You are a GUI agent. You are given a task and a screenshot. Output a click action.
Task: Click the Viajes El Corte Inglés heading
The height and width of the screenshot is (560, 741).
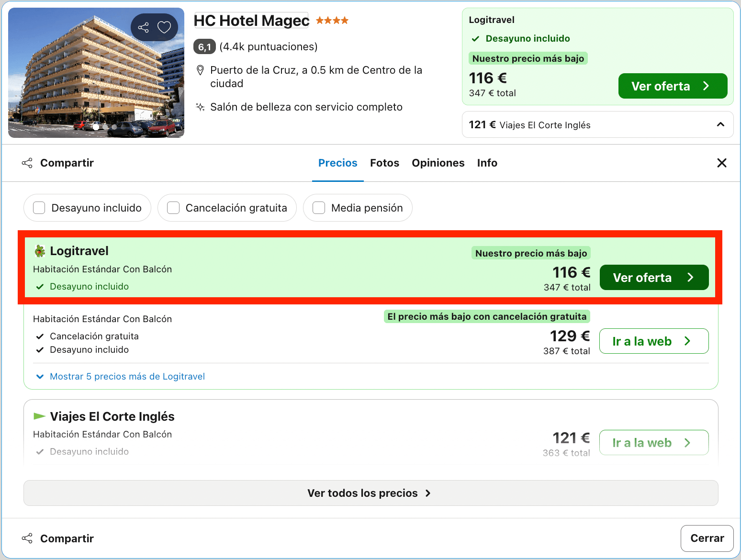coord(112,416)
